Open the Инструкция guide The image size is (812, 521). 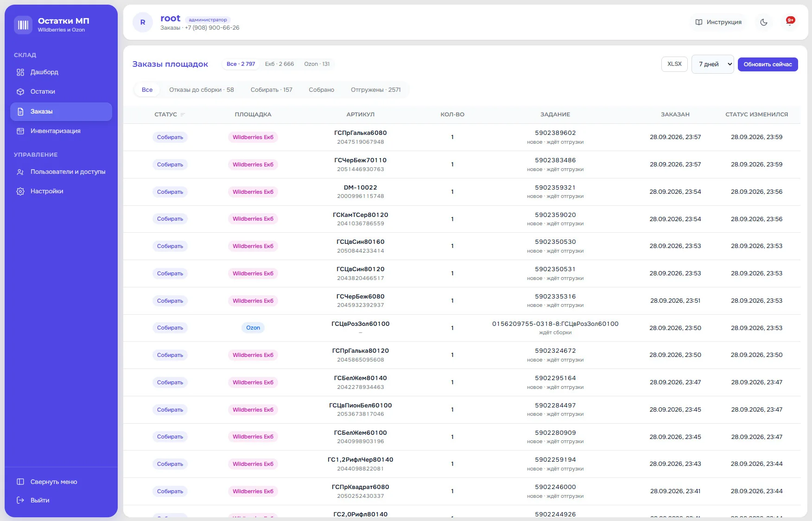[719, 22]
